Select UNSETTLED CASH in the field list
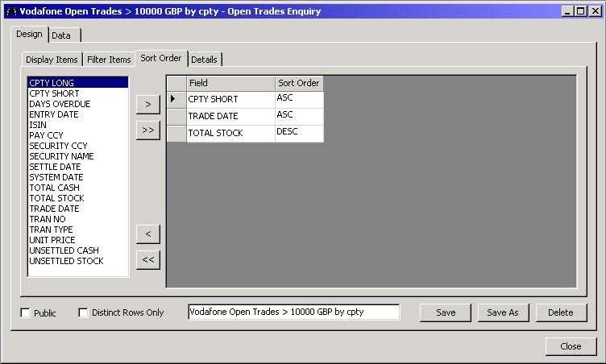 64,250
